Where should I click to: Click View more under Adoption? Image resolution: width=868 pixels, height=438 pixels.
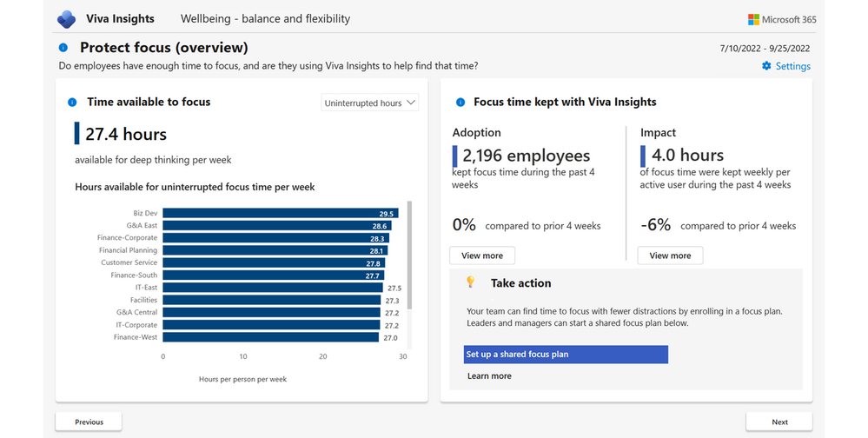(482, 255)
